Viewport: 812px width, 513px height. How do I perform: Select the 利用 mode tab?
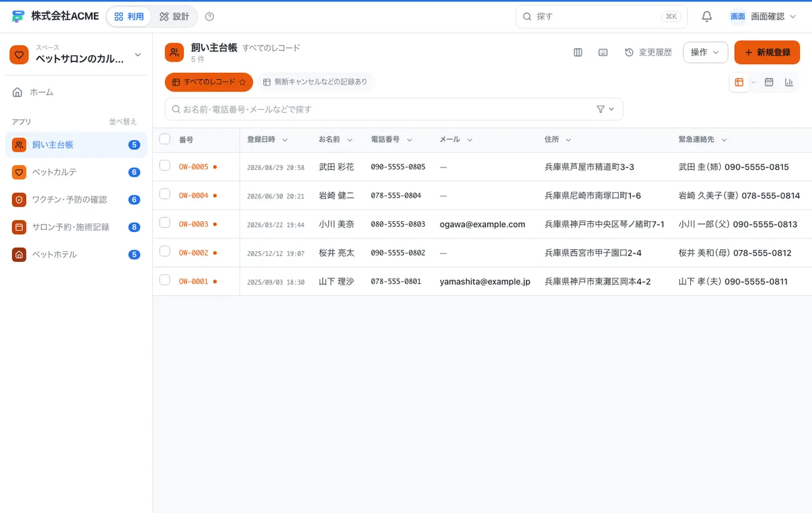point(129,16)
